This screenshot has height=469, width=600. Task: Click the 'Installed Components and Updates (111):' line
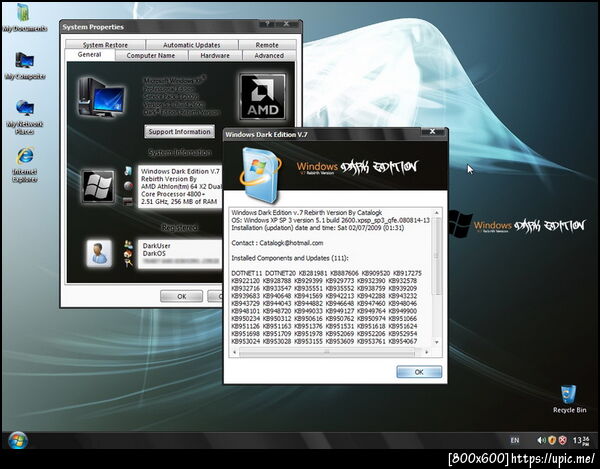point(290,258)
